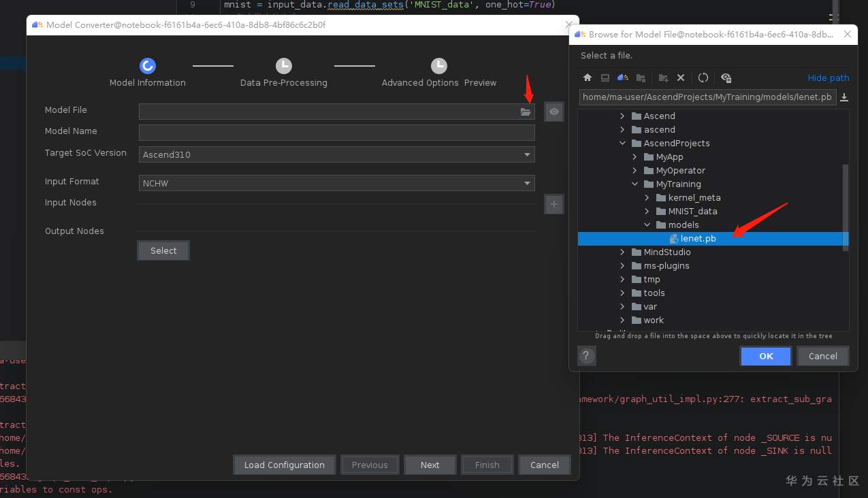The width and height of the screenshot is (868, 498).
Task: Click Load Configuration button
Action: [x=284, y=465]
